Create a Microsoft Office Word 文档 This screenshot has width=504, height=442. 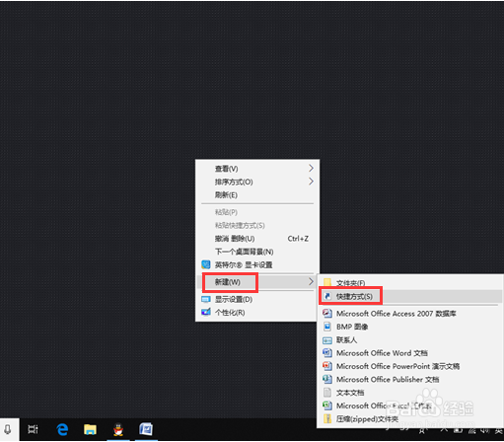[x=409, y=353]
